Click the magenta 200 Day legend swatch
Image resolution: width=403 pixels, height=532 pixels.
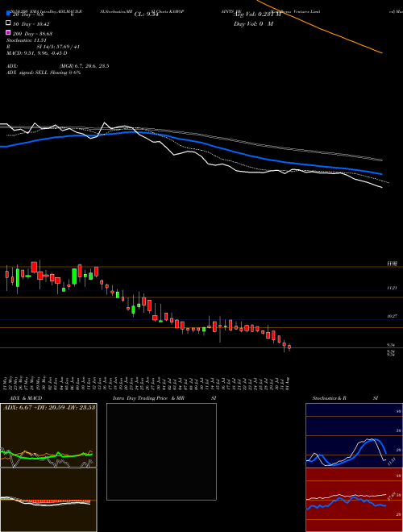pyautogui.click(x=8, y=32)
